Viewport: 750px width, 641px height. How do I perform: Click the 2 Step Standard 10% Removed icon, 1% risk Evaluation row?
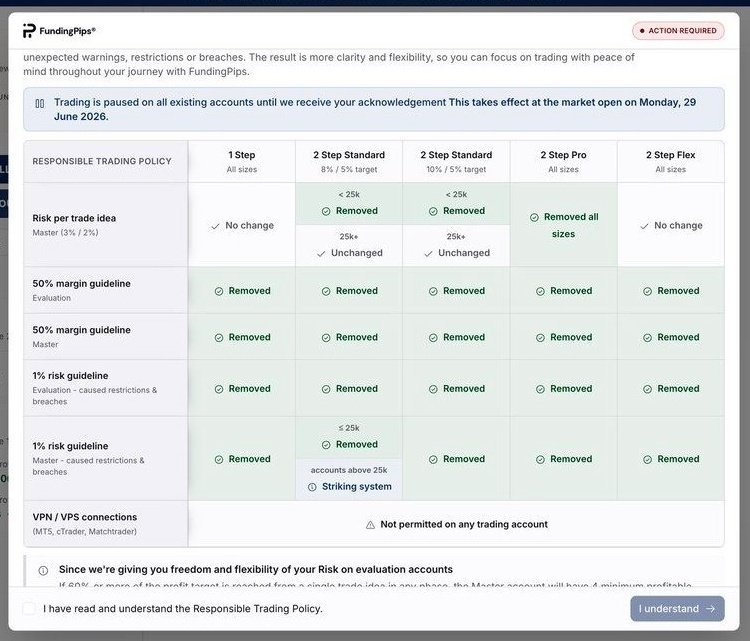click(433, 389)
